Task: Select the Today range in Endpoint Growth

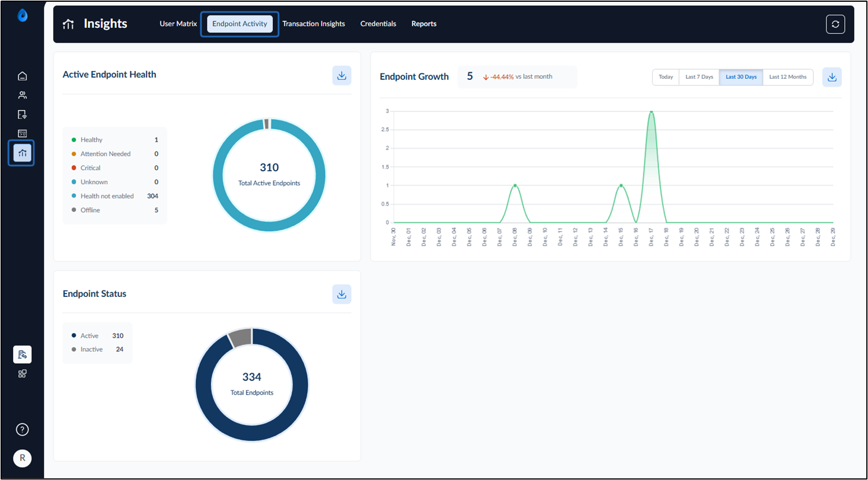Action: click(x=666, y=77)
